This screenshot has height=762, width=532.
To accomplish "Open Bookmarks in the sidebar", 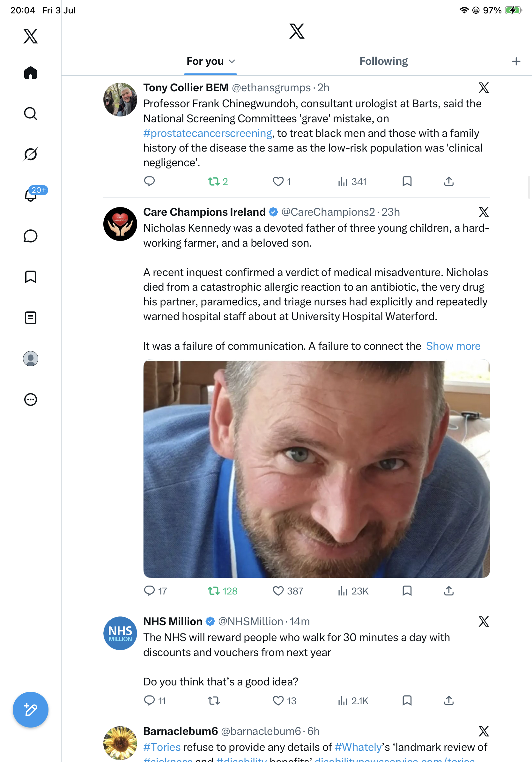I will [x=31, y=277].
